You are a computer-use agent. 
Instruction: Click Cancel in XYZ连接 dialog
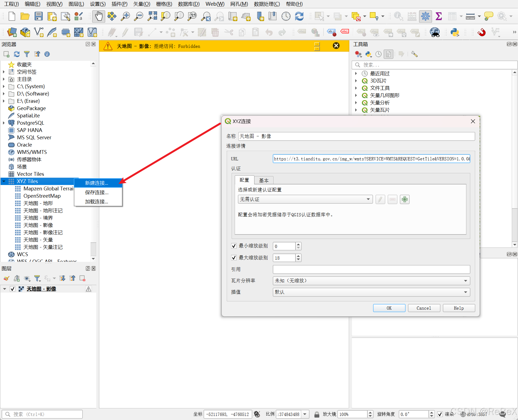tap(424, 308)
